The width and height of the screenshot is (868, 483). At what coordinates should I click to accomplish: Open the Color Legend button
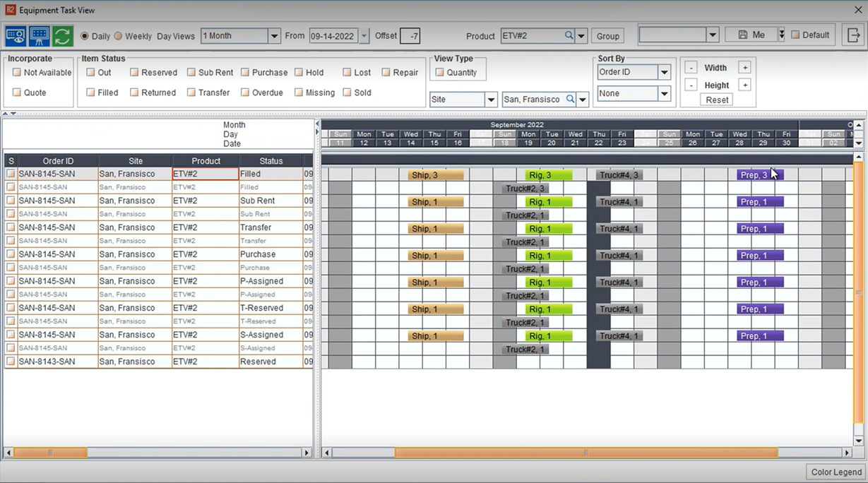click(x=836, y=472)
